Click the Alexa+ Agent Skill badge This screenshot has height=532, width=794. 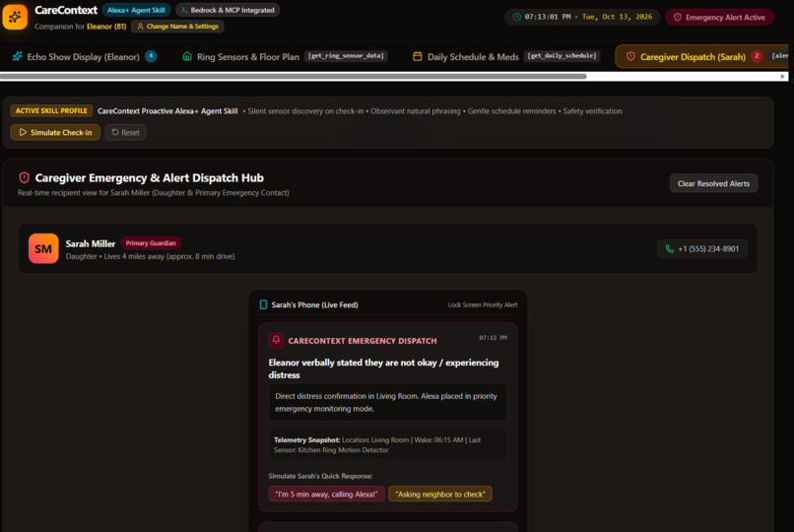click(136, 10)
